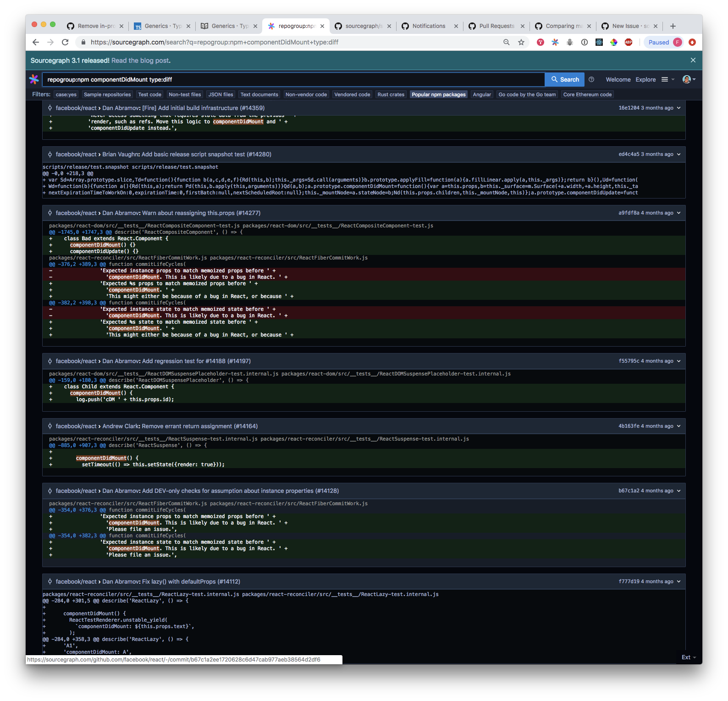728x701 pixels.
Task: Open a new browser tab
Action: [673, 26]
